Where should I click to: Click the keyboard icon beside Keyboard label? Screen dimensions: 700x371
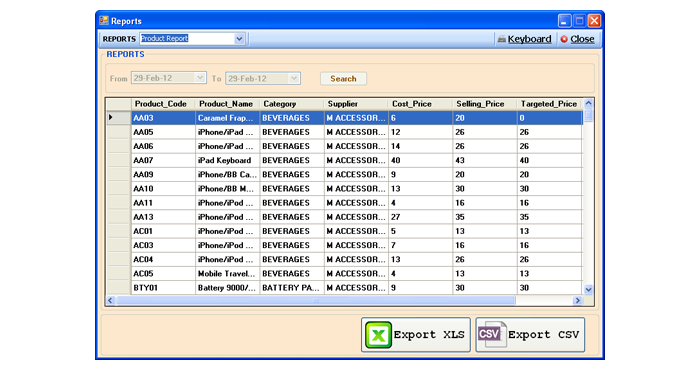point(502,39)
